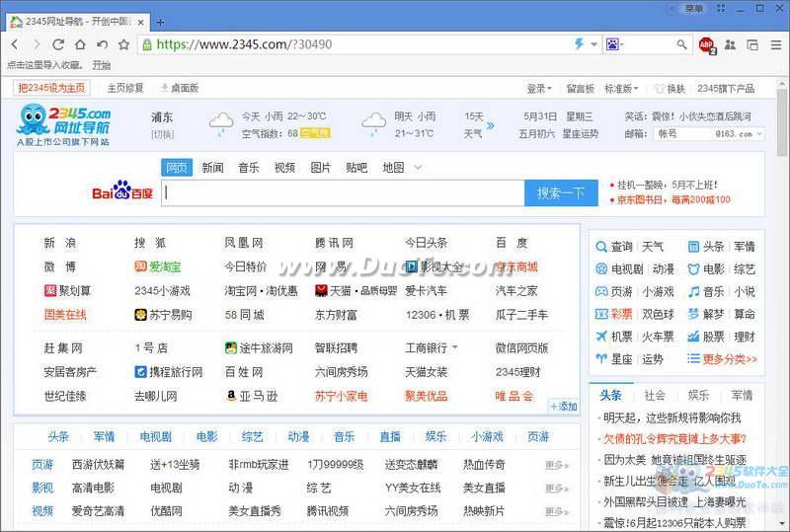Viewport: 790px width, 532px height.
Task: Click the search magnifier in toolbar search box
Action: pos(681,44)
